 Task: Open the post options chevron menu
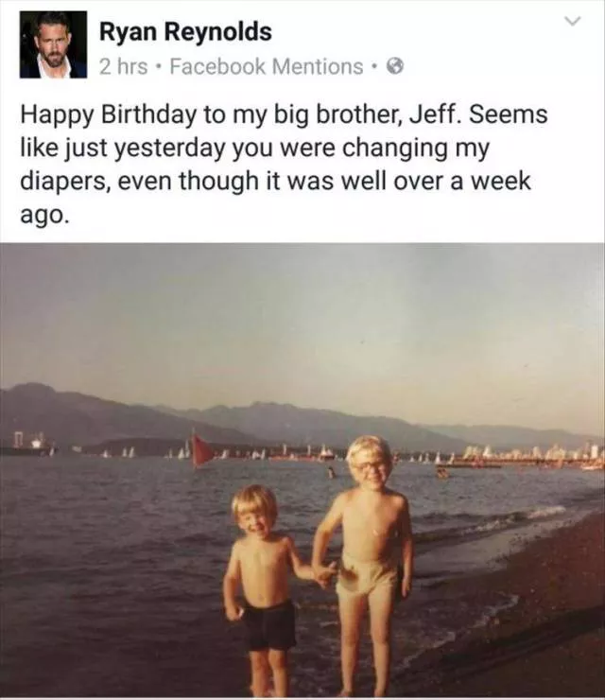[574, 21]
